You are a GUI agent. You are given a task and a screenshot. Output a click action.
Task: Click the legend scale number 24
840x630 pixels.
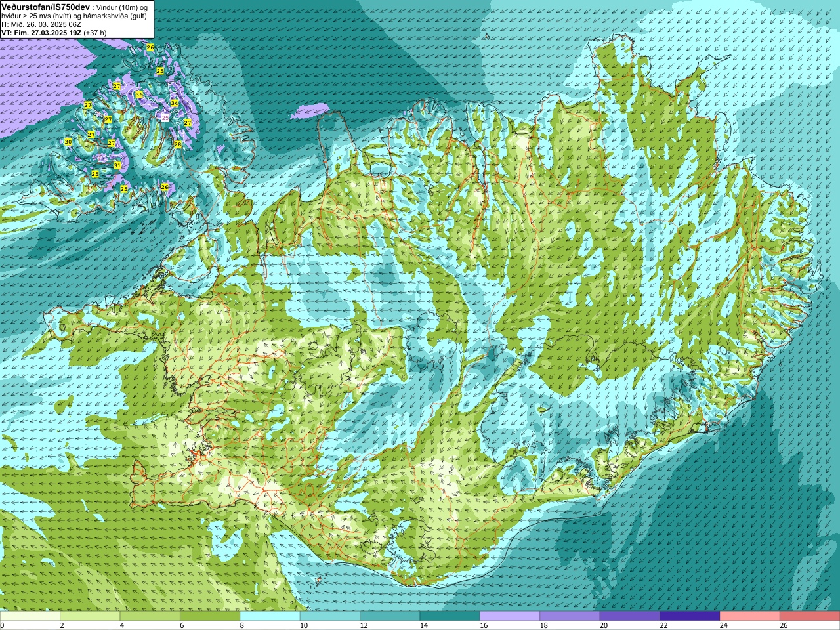coord(724,625)
